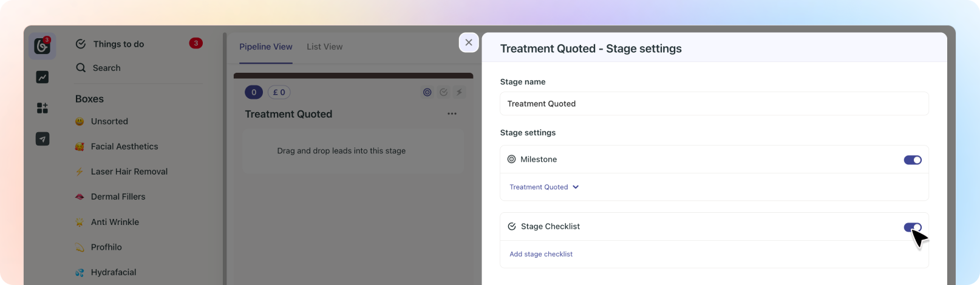Click the add apps grid icon
This screenshot has width=980, height=285.
tap(42, 108)
